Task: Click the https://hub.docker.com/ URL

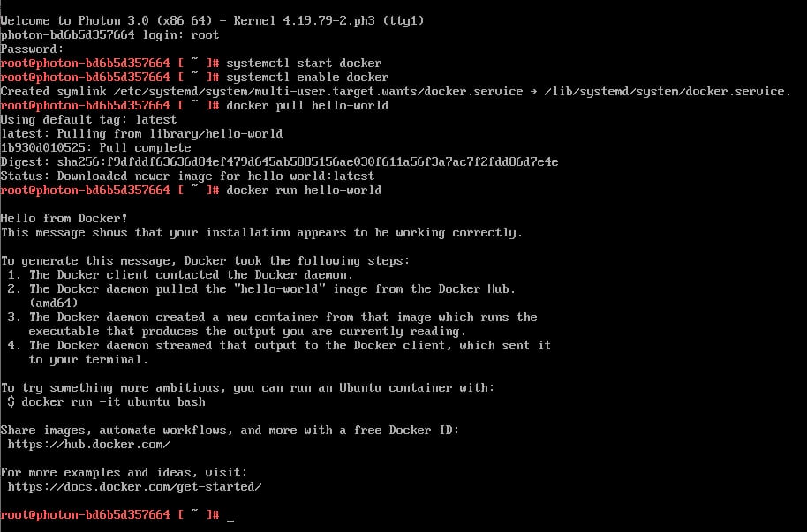Action: (x=88, y=444)
